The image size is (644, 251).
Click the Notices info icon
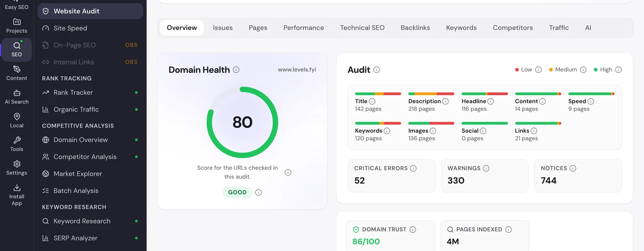coord(573,168)
